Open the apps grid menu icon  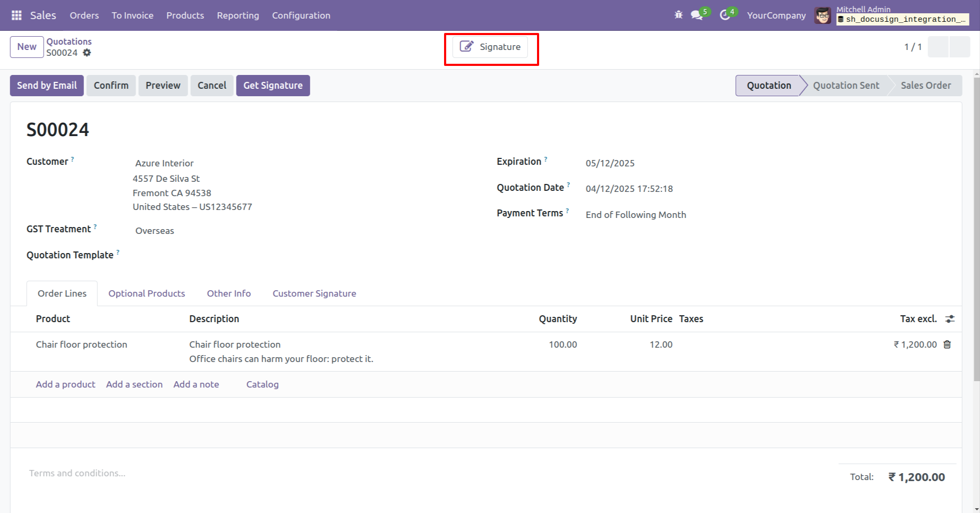point(16,15)
